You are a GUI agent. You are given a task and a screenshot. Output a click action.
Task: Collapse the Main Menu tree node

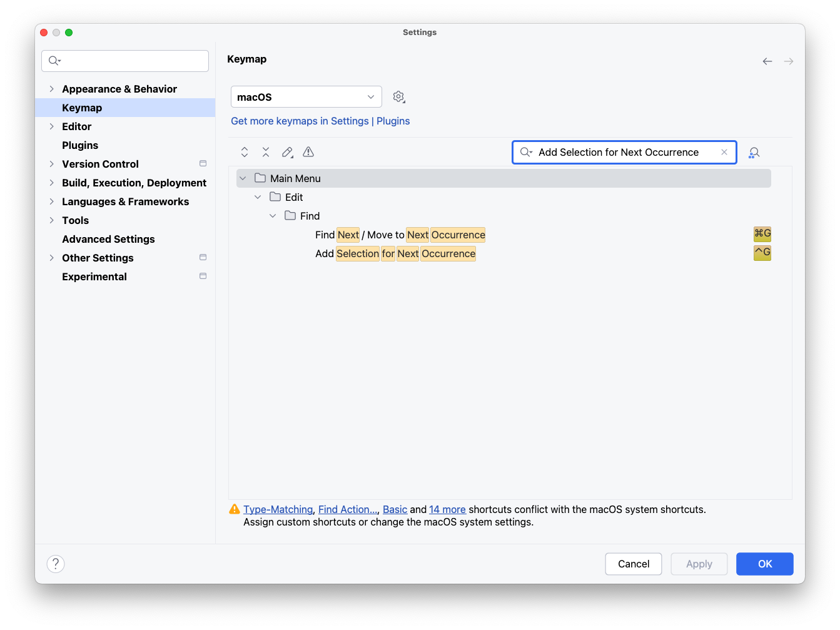(243, 178)
